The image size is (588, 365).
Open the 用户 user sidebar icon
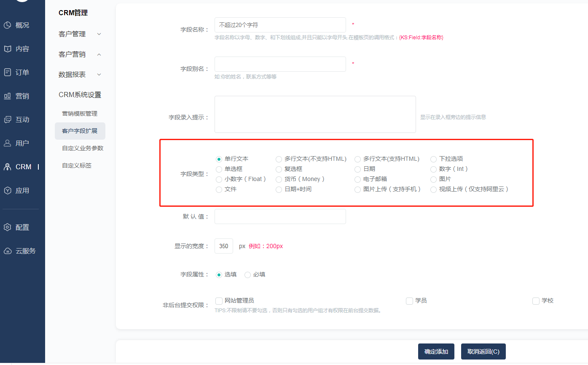(7, 143)
